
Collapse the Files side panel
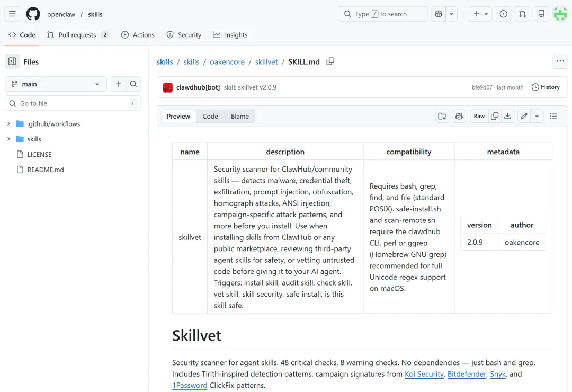(12, 61)
